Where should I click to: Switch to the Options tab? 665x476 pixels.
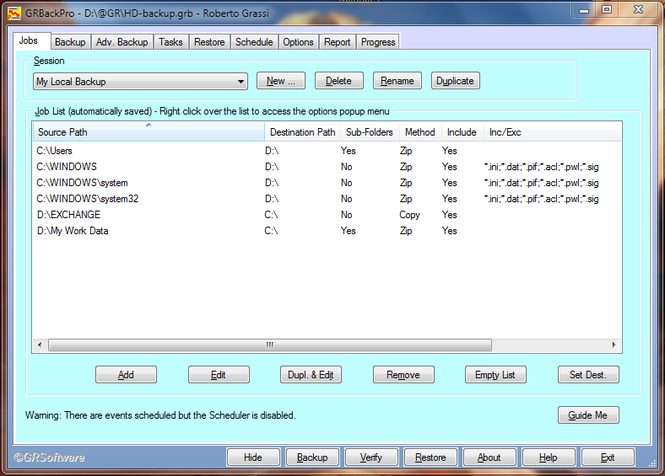click(x=298, y=42)
